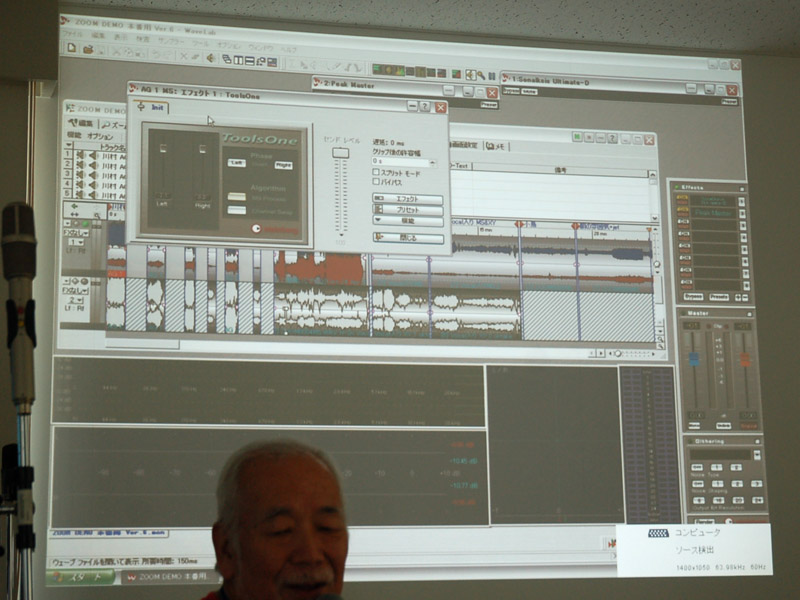Click the Right phase button in ToolsOne
The width and height of the screenshot is (800, 600).
[283, 165]
